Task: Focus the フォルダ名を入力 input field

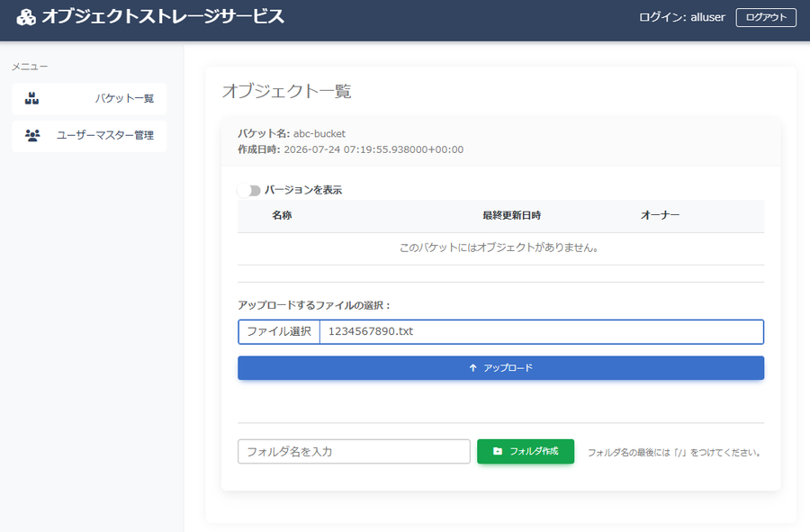Action: 354,451
